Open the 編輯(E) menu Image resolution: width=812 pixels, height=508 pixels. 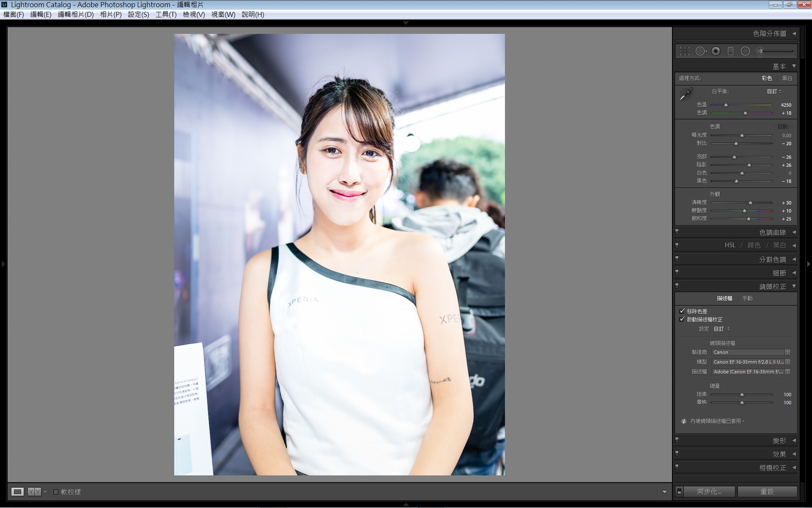41,14
